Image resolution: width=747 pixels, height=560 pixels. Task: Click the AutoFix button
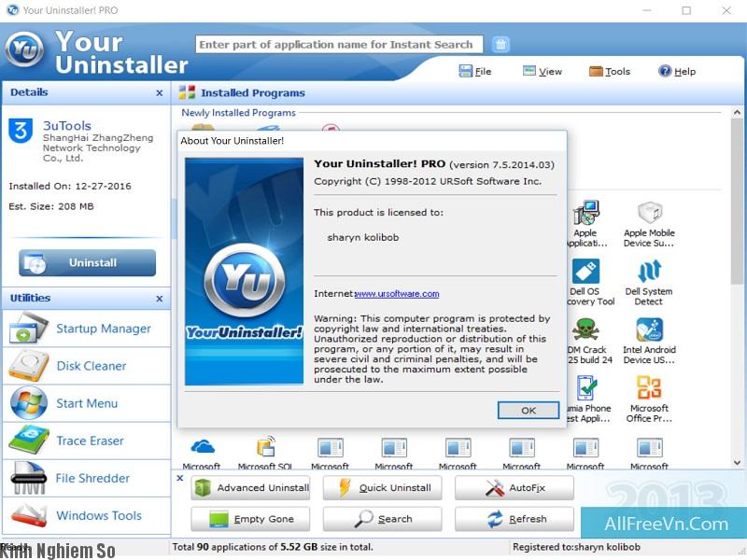click(514, 487)
